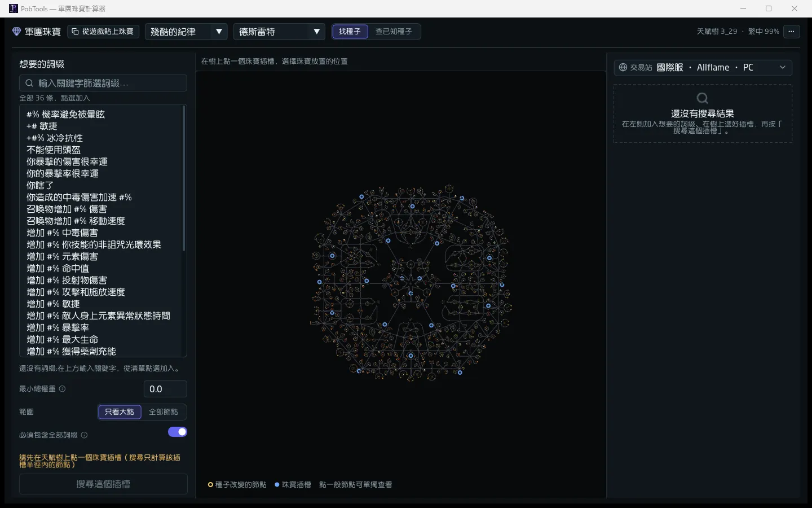Screen dimensions: 812x508
Task: Open the 交易站 國際服 Allflame PC dropdown
Action: tap(703, 68)
